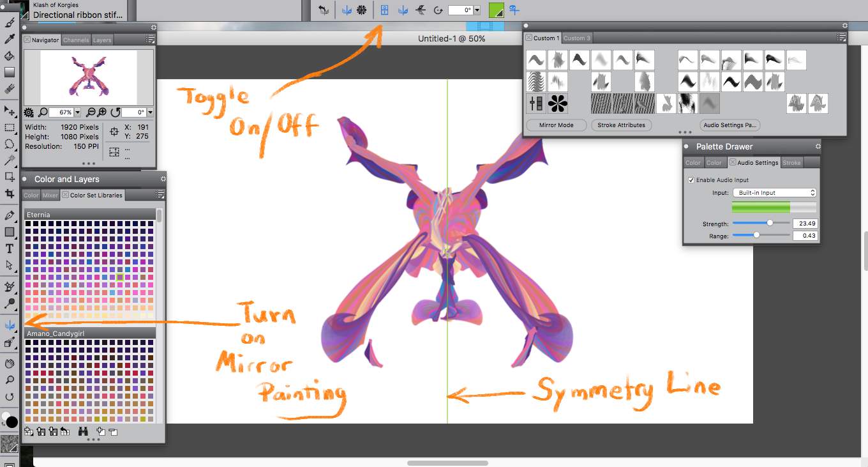Select the Dropper tool in the toolbox
Screen dimensions: 868x467
pyautogui.click(x=10, y=39)
